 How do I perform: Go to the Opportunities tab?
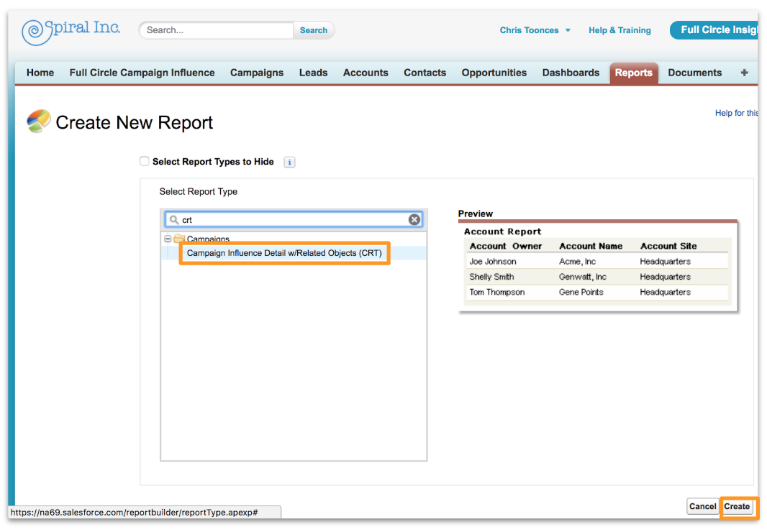click(494, 73)
